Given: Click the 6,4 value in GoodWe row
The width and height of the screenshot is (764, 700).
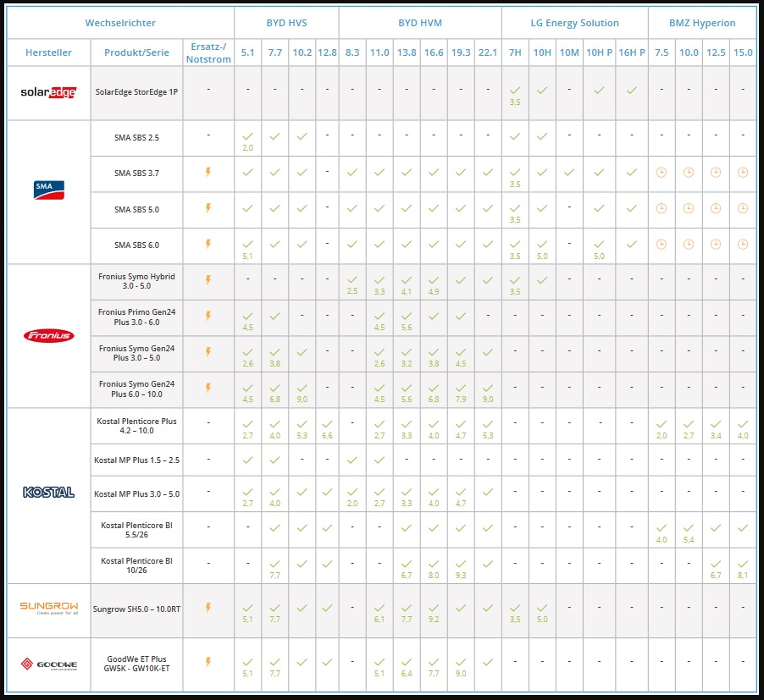Looking at the screenshot, I should pos(407,674).
